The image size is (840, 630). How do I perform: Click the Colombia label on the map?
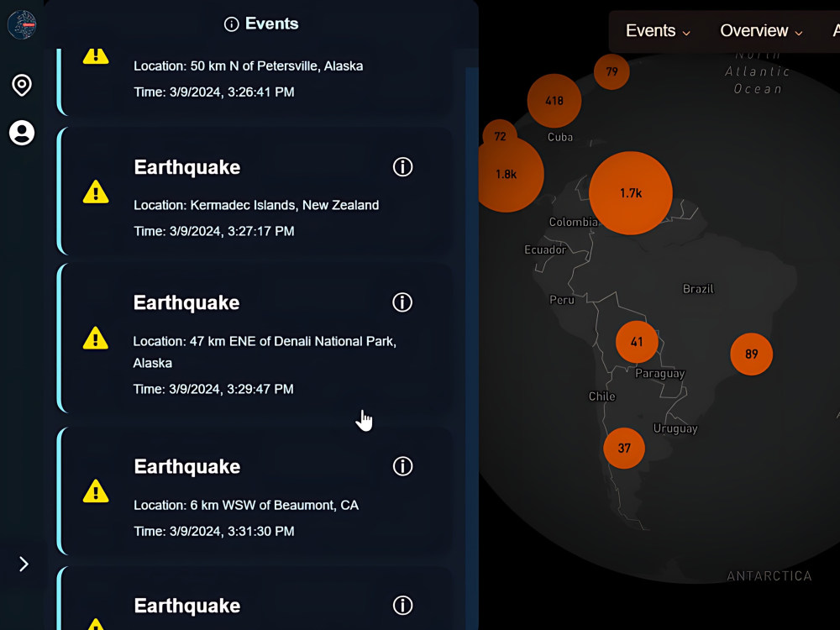click(x=573, y=222)
